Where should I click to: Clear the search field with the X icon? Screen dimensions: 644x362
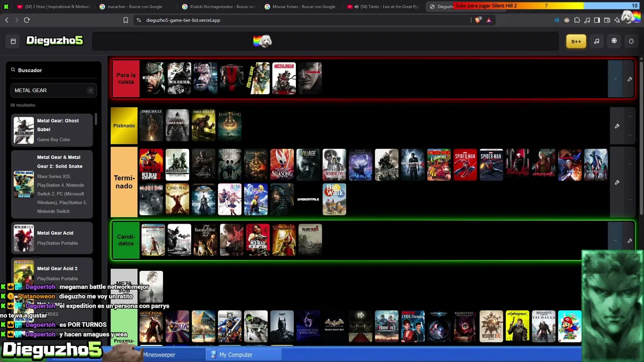pyautogui.click(x=91, y=90)
